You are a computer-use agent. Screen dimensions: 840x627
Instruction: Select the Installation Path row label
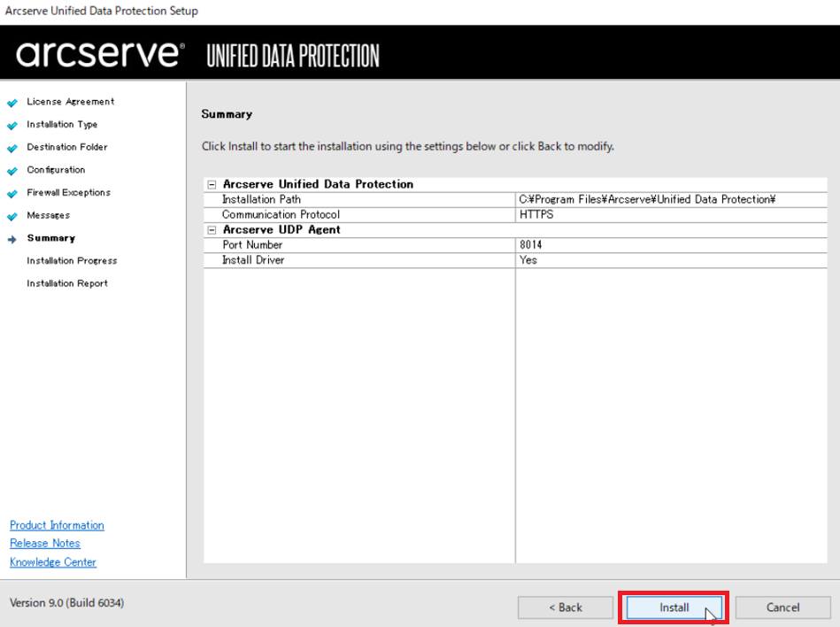point(261,199)
